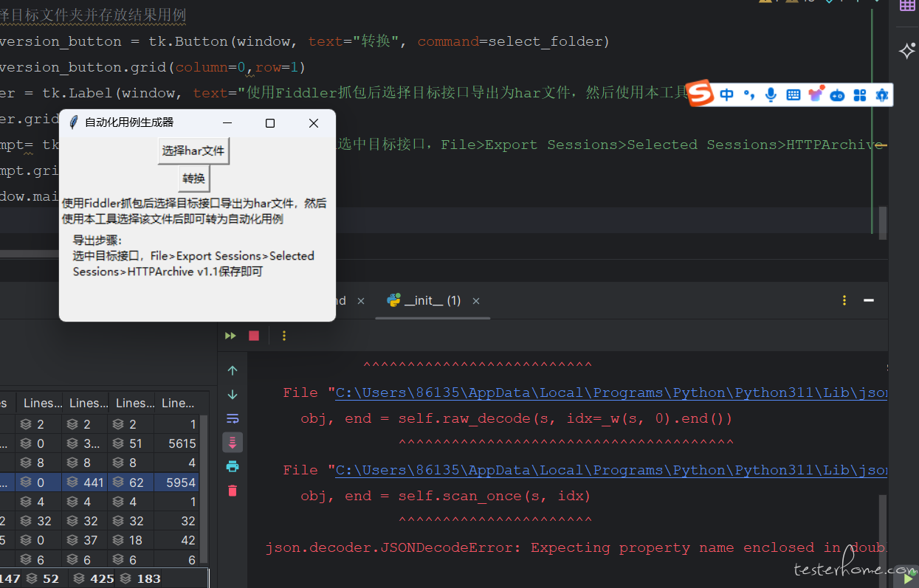Image resolution: width=919 pixels, height=588 pixels.
Task: Click the Sogou game controller icon
Action: pyautogui.click(x=838, y=95)
